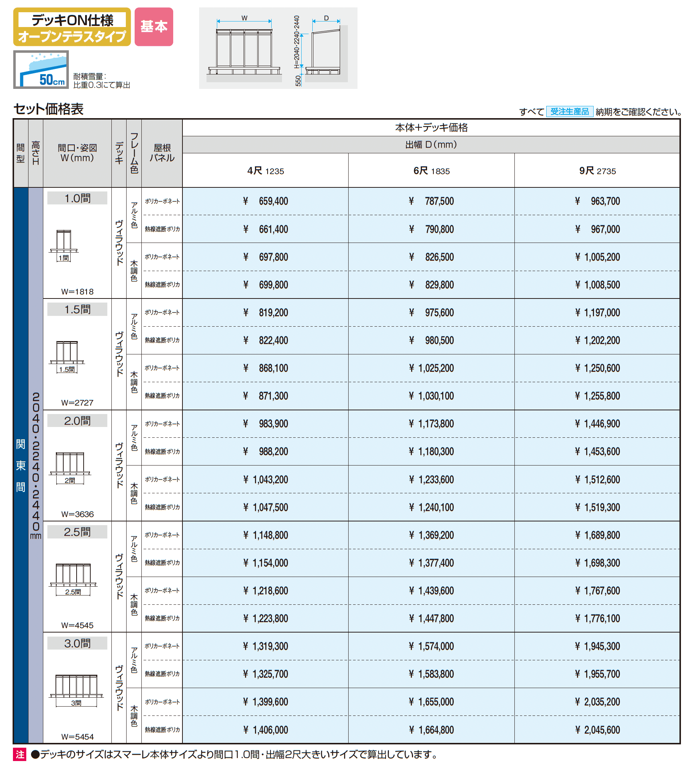Click the 関東間 vertical label
This screenshot has height=784, width=695.
(21, 465)
